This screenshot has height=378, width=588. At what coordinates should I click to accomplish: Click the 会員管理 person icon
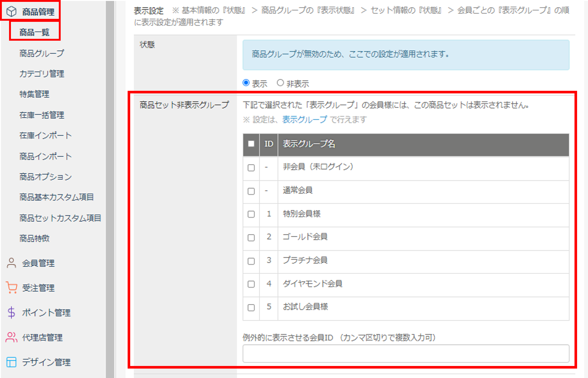(11, 263)
